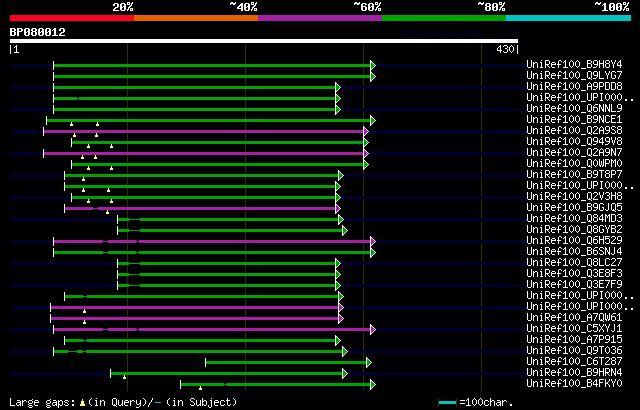Screen dimensions: 640x410
Task: Open hit UniRef100_A9PDD8
Action: pyautogui.click(x=574, y=86)
